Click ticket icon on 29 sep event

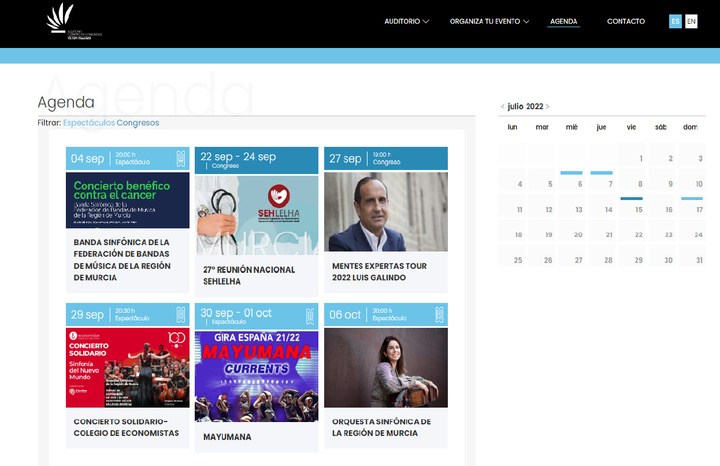[181, 315]
